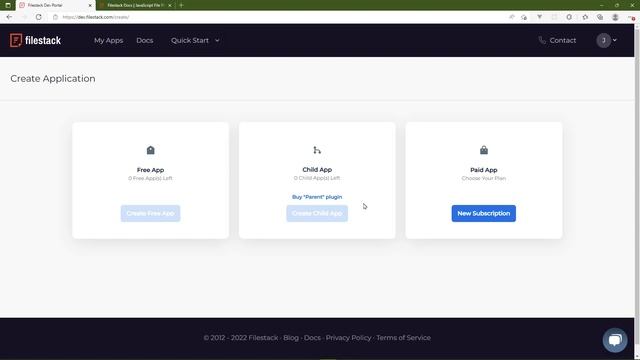Click the Free App card title
Image resolution: width=640 pixels, height=360 pixels.
coord(150,170)
